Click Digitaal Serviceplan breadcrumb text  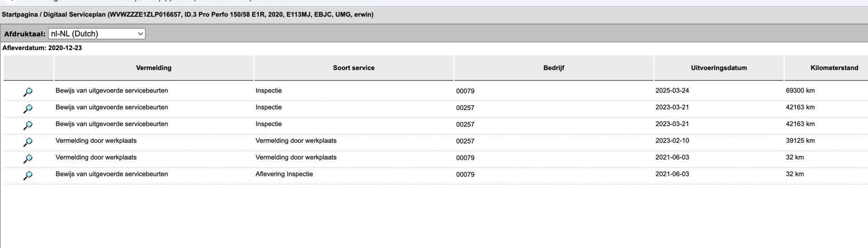[74, 14]
